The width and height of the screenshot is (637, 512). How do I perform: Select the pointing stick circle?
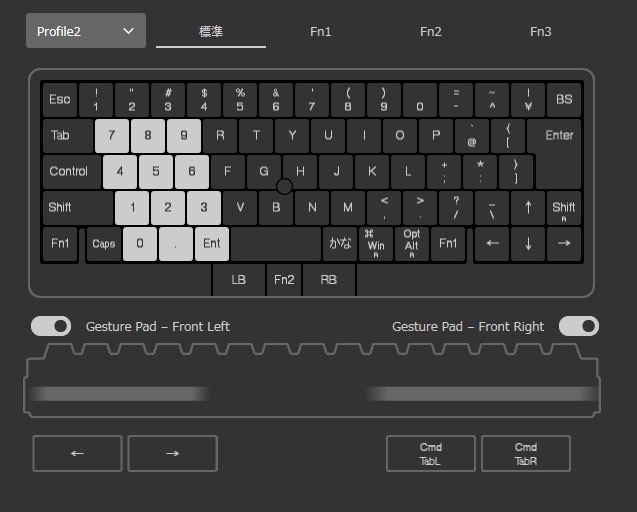tap(284, 187)
